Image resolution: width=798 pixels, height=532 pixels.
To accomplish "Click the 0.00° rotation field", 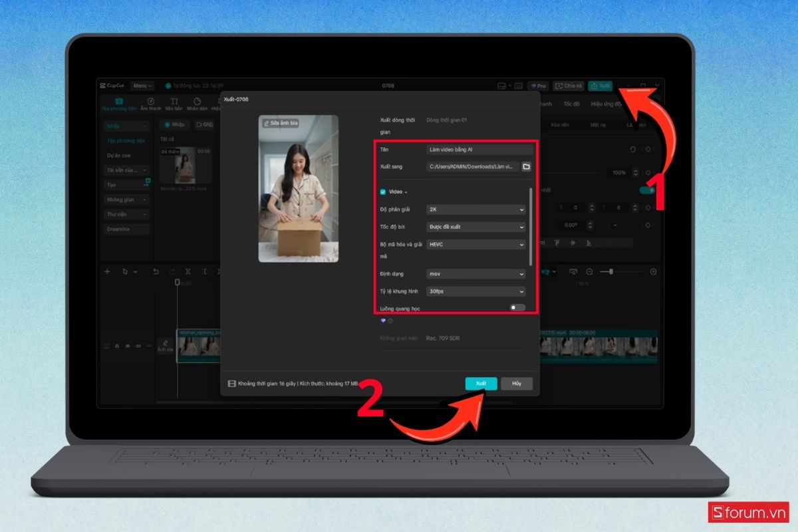I will [571, 225].
